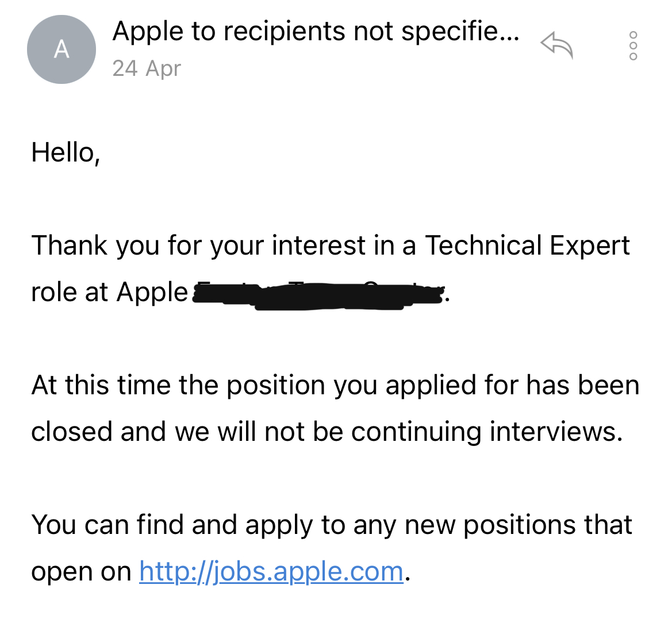Viewport: 672px width, 619px height.
Task: Expand the "Apple to recipients" sender details
Action: point(316,31)
